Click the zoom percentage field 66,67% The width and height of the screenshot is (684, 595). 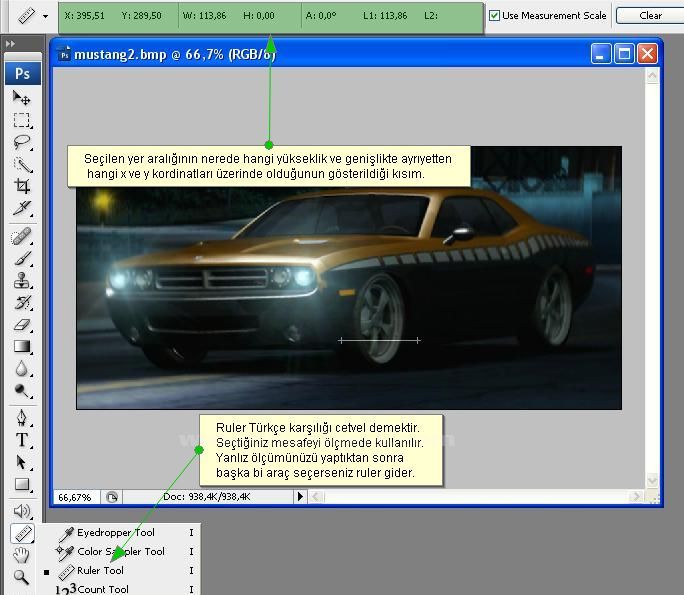[77, 497]
